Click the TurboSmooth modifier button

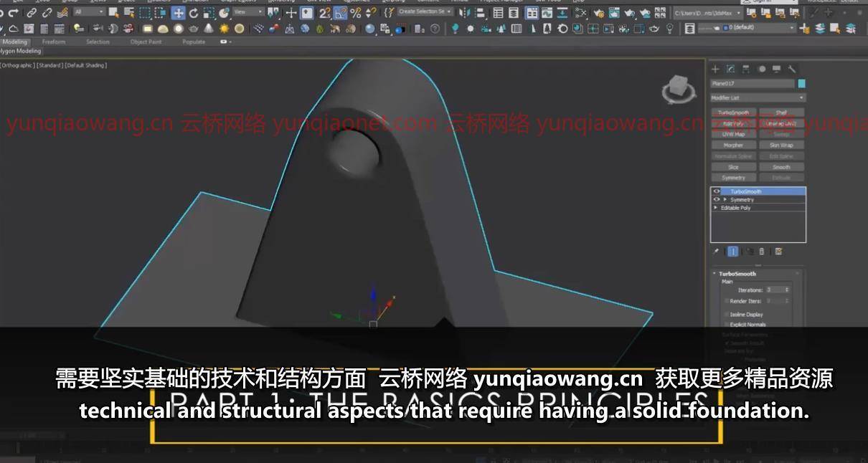click(733, 113)
